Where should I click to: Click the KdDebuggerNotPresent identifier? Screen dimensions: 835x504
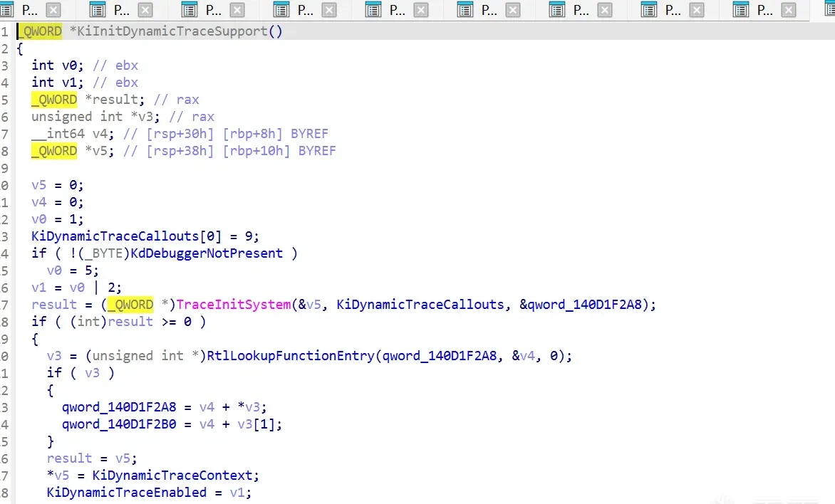pos(207,253)
